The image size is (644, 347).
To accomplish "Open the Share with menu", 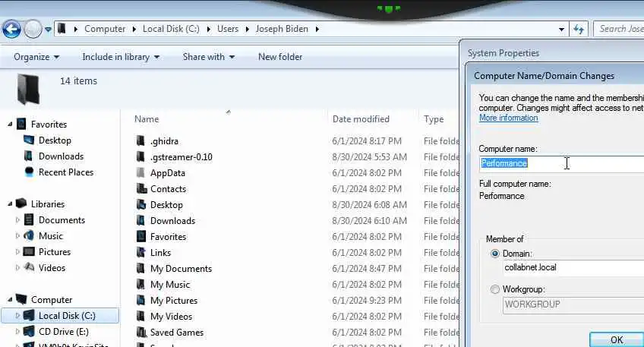I will pos(208,57).
